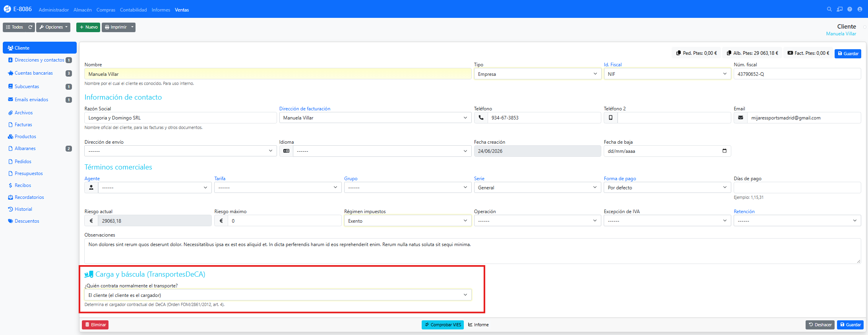The width and height of the screenshot is (868, 335).
Task: Open calendar picker in Fecha de baja
Action: [x=724, y=151]
